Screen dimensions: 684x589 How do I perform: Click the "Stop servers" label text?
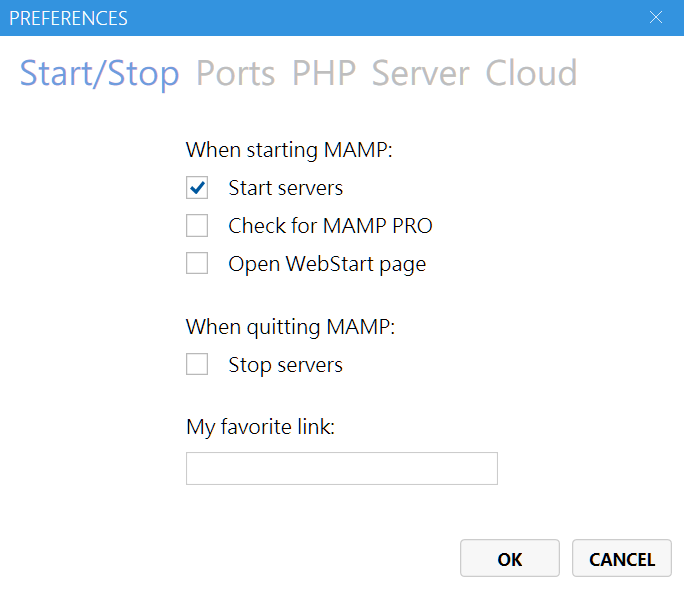pos(285,365)
